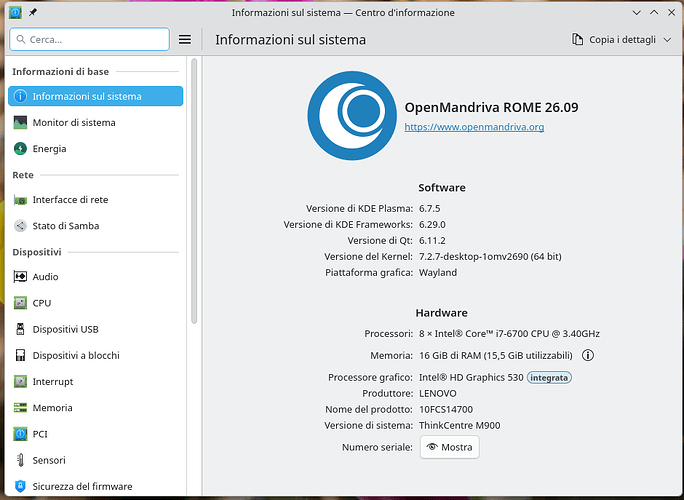The image size is (684, 500).
Task: Click the OpenMandriva ROME 26.09 title
Action: (x=491, y=107)
